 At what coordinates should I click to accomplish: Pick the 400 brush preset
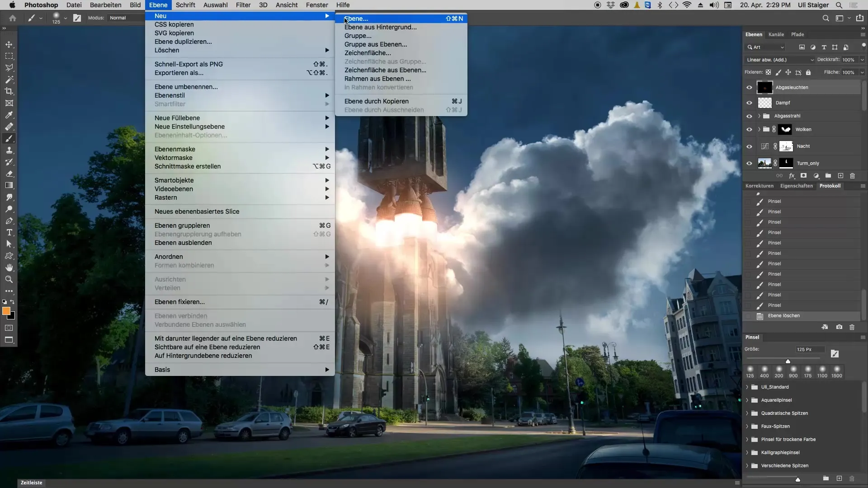point(764,372)
